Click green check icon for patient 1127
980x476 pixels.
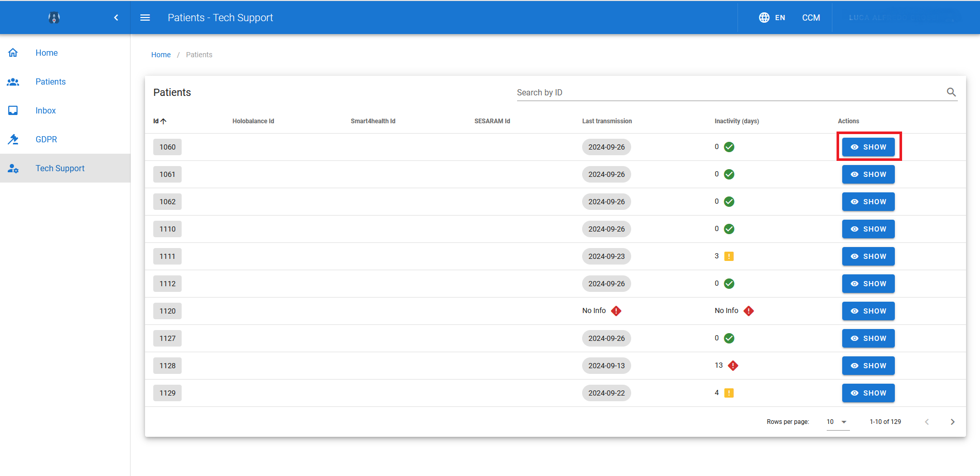[x=729, y=338]
